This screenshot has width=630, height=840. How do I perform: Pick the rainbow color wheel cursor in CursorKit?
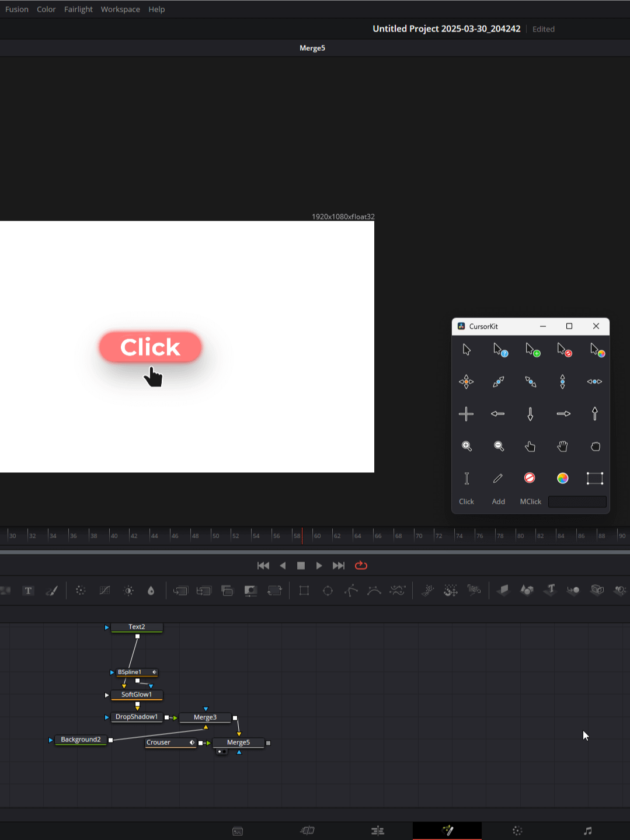tap(562, 479)
